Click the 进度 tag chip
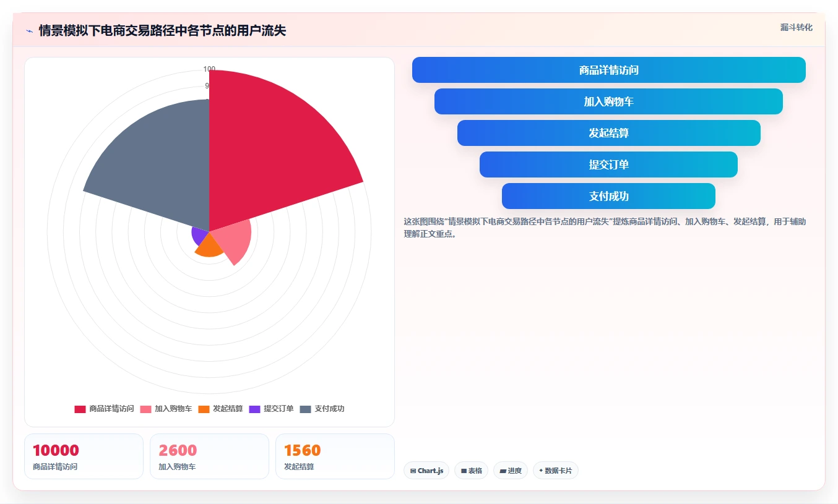 pyautogui.click(x=511, y=471)
